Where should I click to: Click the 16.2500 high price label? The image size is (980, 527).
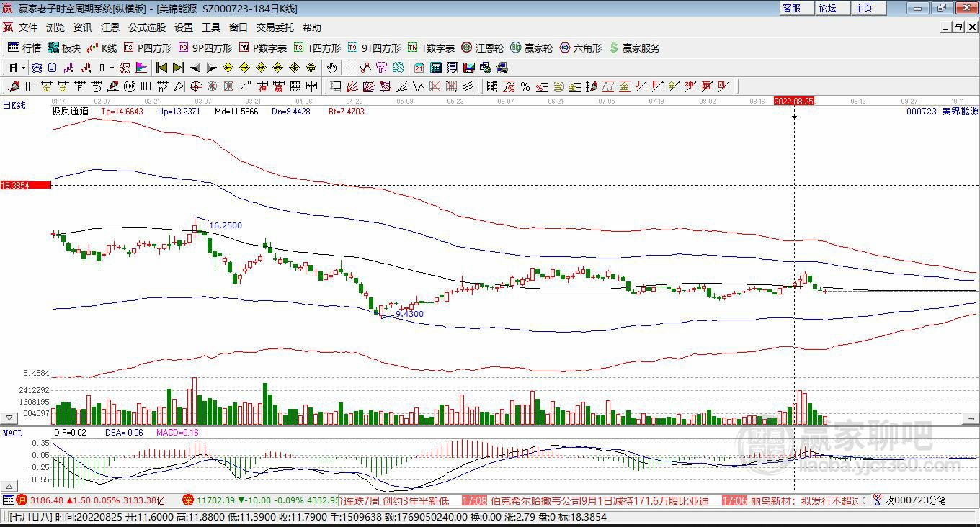pos(226,225)
